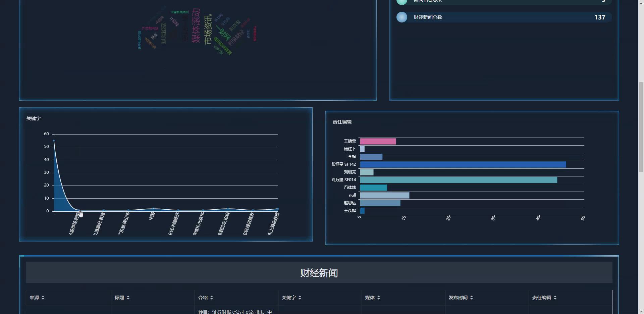Click the 发布时间 column header

click(x=487, y=298)
